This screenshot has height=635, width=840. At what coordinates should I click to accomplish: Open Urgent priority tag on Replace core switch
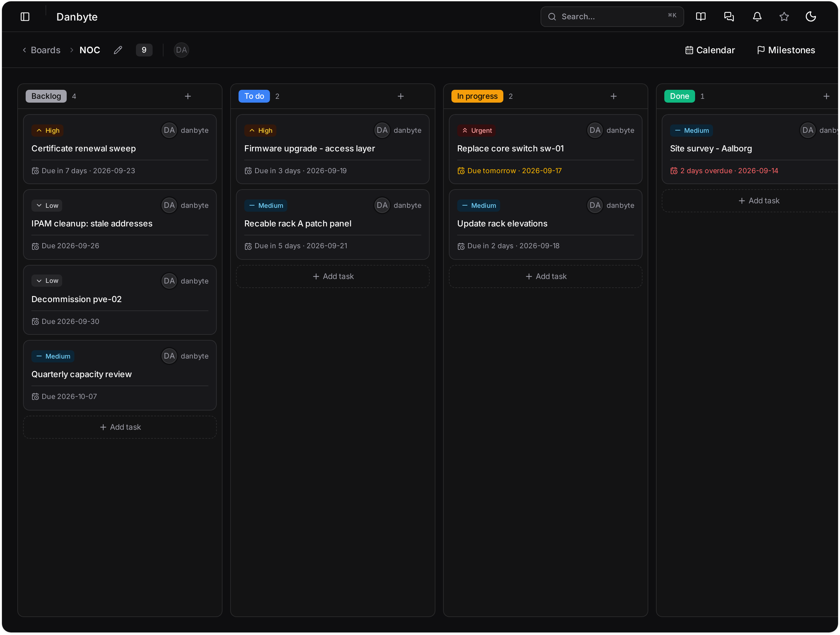click(x=476, y=131)
